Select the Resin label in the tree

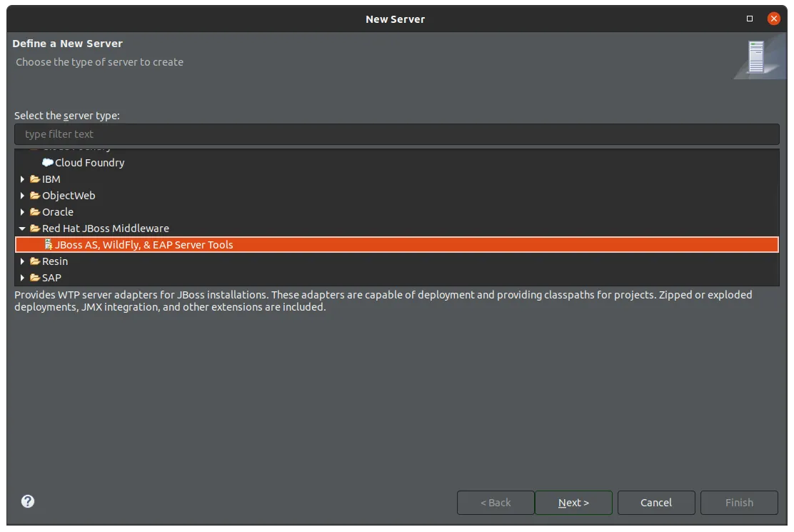pyautogui.click(x=55, y=261)
